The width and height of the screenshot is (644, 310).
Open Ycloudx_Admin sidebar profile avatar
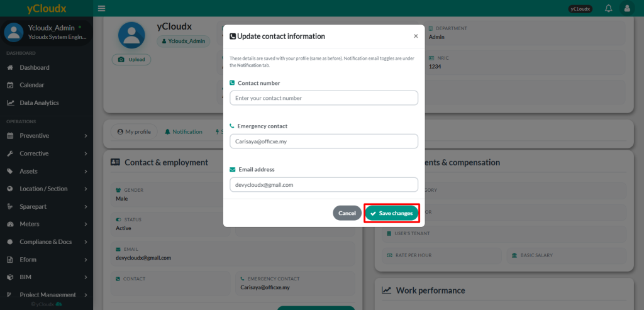(14, 32)
